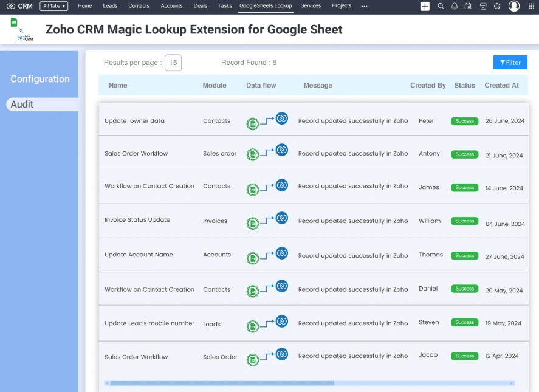The width and height of the screenshot is (539, 392).
Task: Open the user profile avatar
Action: [x=514, y=7]
